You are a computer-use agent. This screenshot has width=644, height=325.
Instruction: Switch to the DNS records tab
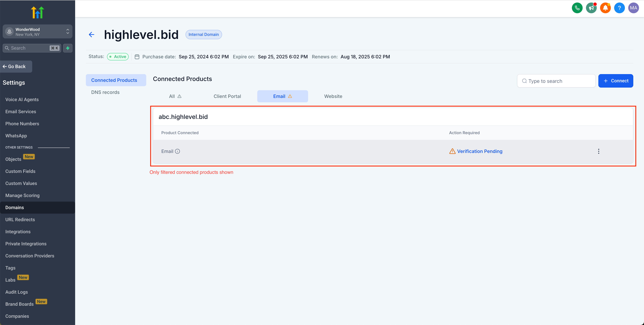click(105, 92)
